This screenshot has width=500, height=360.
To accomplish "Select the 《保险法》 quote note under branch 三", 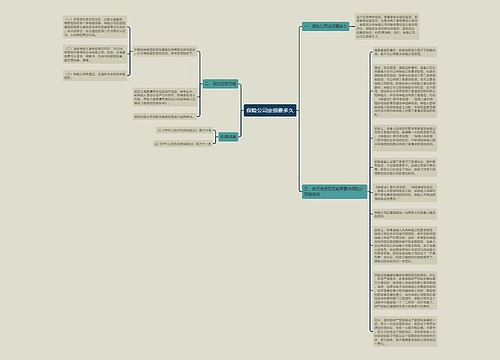I will (405, 192).
